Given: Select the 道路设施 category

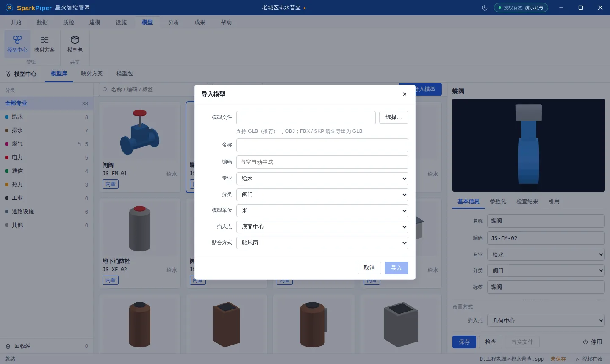Looking at the screenshot, I should 47,212.
